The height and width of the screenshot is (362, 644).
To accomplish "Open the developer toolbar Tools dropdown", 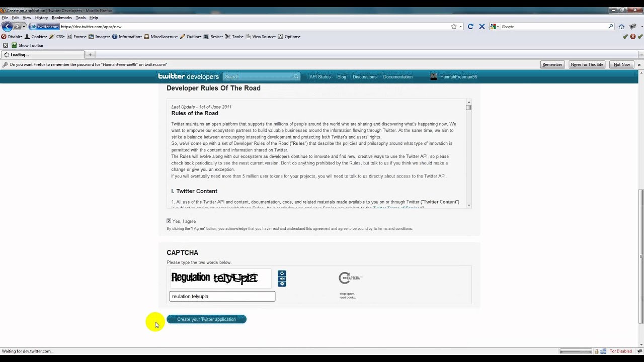I will [234, 37].
